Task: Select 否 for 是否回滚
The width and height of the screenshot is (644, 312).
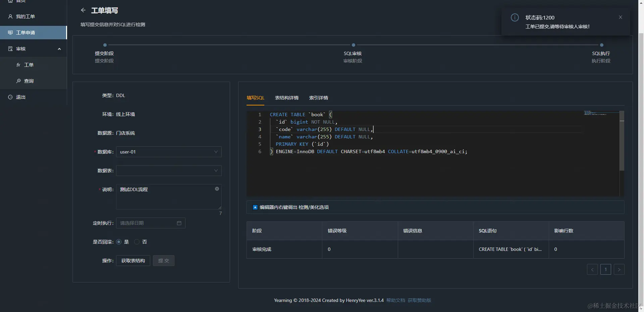Action: coord(137,242)
